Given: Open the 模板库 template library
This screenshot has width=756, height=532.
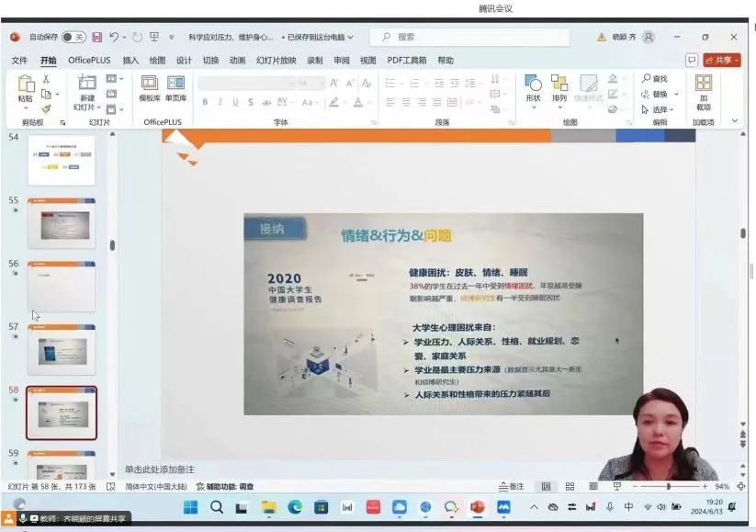Looking at the screenshot, I should click(x=150, y=86).
